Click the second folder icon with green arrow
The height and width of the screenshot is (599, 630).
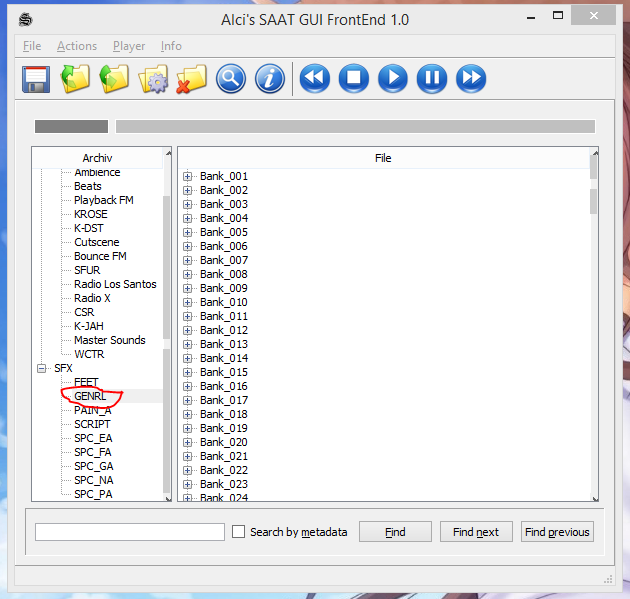click(x=114, y=78)
